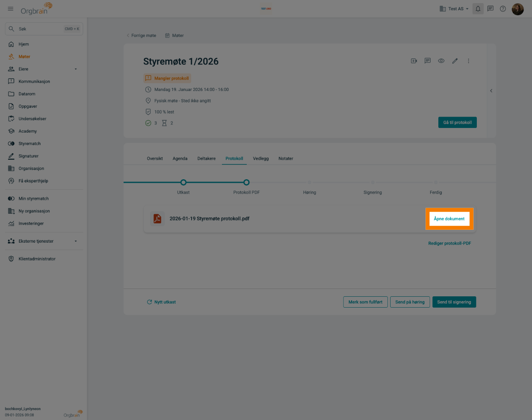Viewport: 532px width, 420px height.
Task: Open the Test AS organization dropdown
Action: tap(454, 9)
